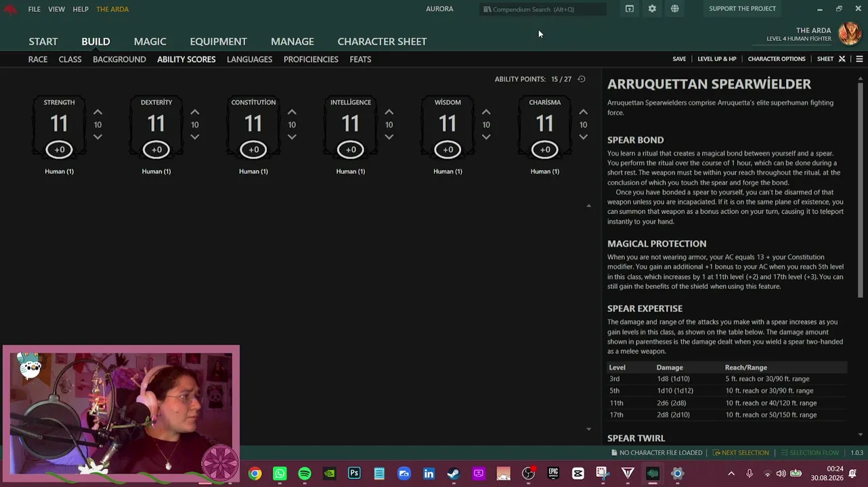The width and height of the screenshot is (868, 487).
Task: Select the BUILD section
Action: tap(95, 41)
